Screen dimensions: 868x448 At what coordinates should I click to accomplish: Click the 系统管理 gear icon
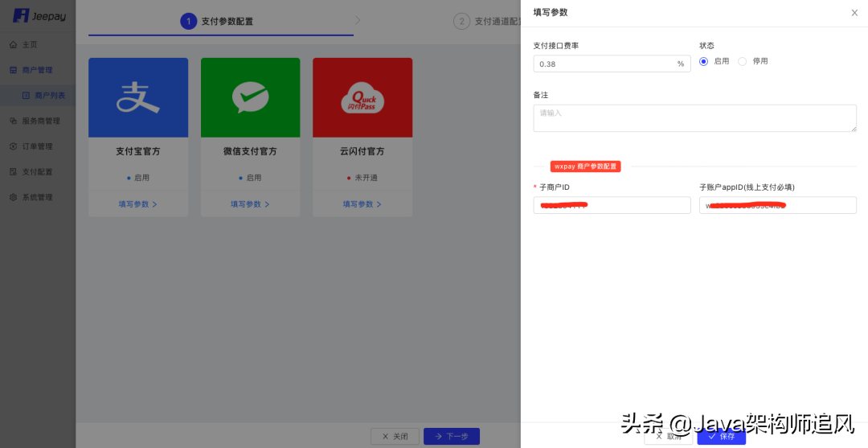point(14,197)
